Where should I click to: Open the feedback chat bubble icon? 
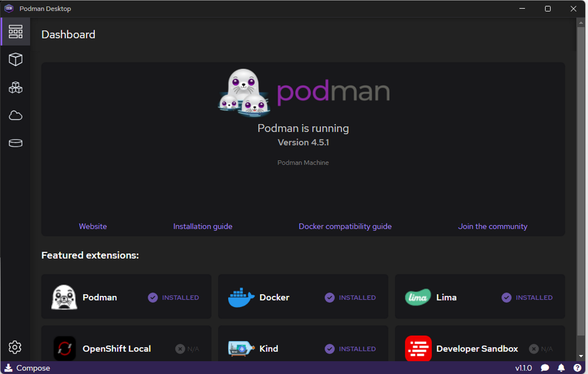(x=545, y=368)
